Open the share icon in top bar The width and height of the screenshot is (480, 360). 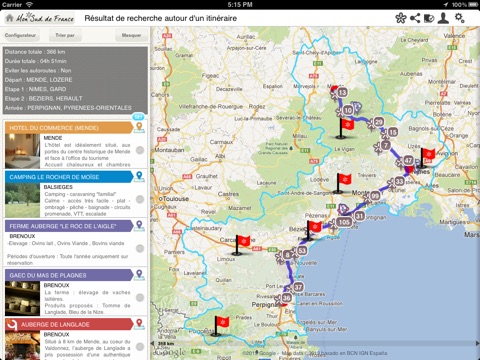coord(415,18)
